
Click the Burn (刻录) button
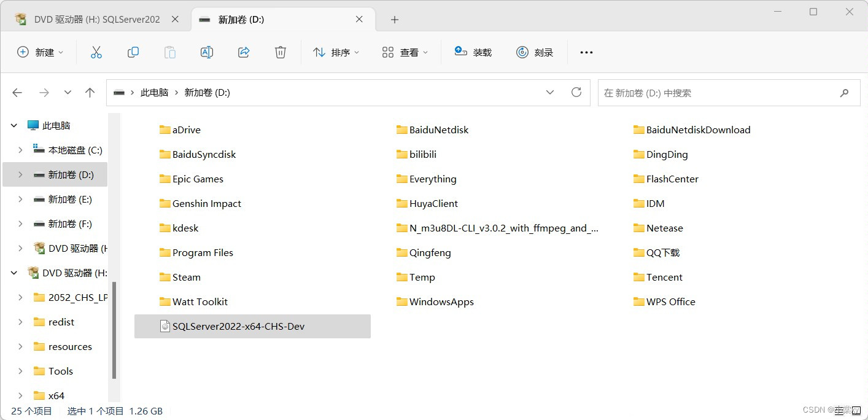click(x=535, y=52)
